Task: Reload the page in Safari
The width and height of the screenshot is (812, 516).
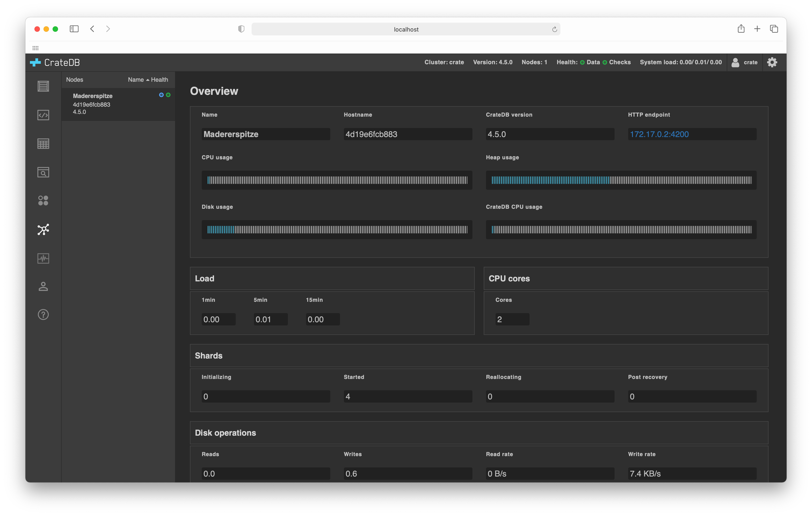Action: pyautogui.click(x=554, y=29)
